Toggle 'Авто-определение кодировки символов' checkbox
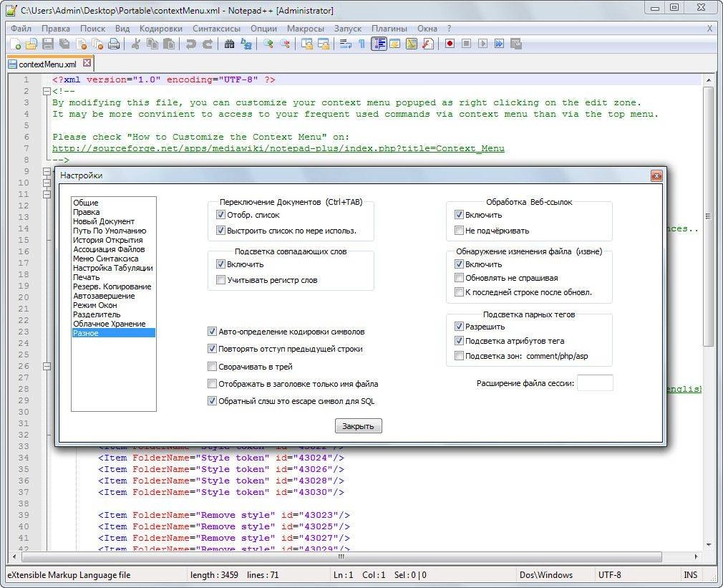The image size is (723, 588). (x=212, y=331)
